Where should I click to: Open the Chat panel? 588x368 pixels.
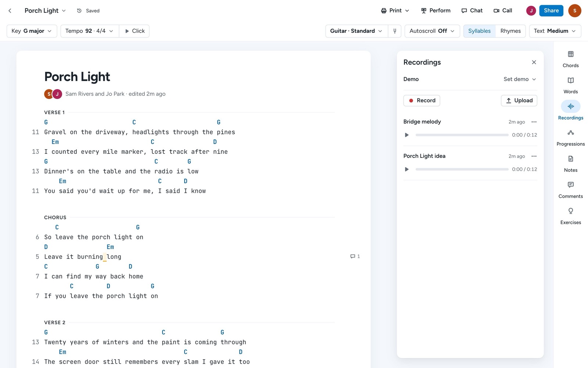(x=472, y=11)
